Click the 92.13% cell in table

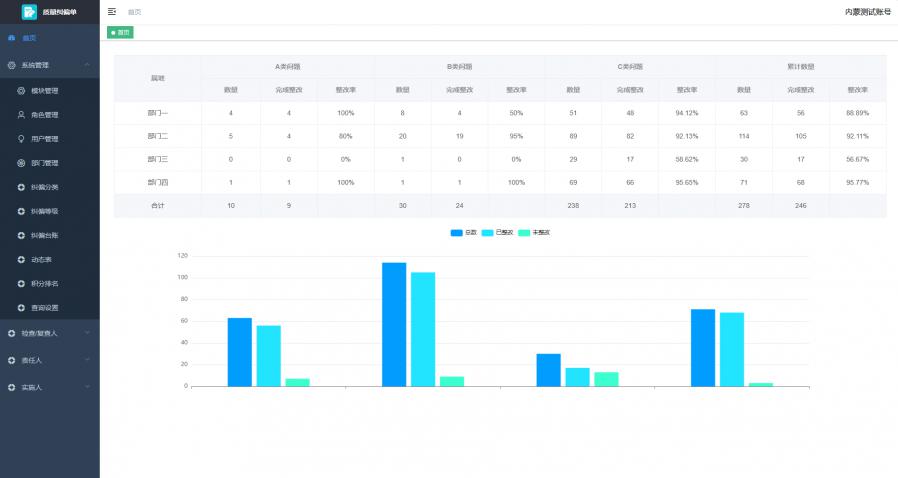point(687,136)
